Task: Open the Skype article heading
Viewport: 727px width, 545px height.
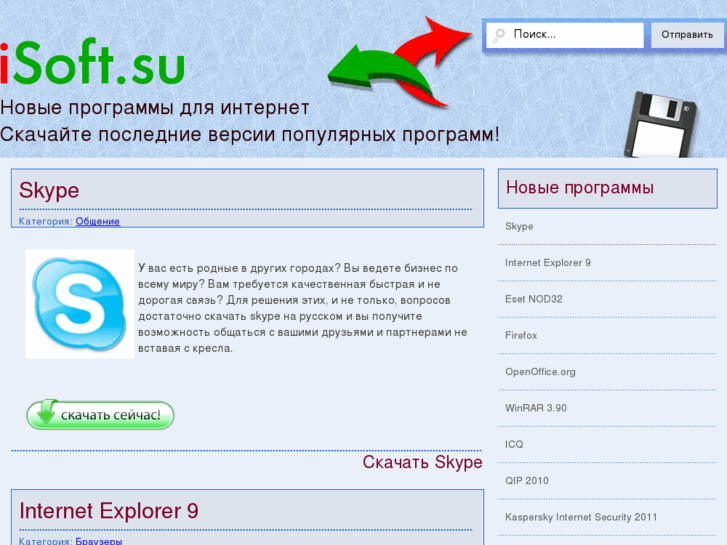Action: pyautogui.click(x=49, y=190)
